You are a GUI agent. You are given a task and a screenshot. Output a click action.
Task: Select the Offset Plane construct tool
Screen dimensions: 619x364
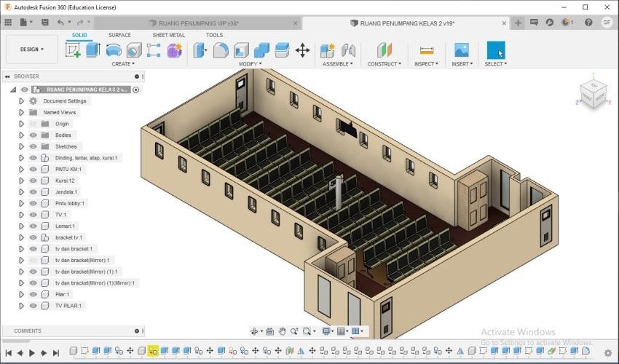(384, 50)
